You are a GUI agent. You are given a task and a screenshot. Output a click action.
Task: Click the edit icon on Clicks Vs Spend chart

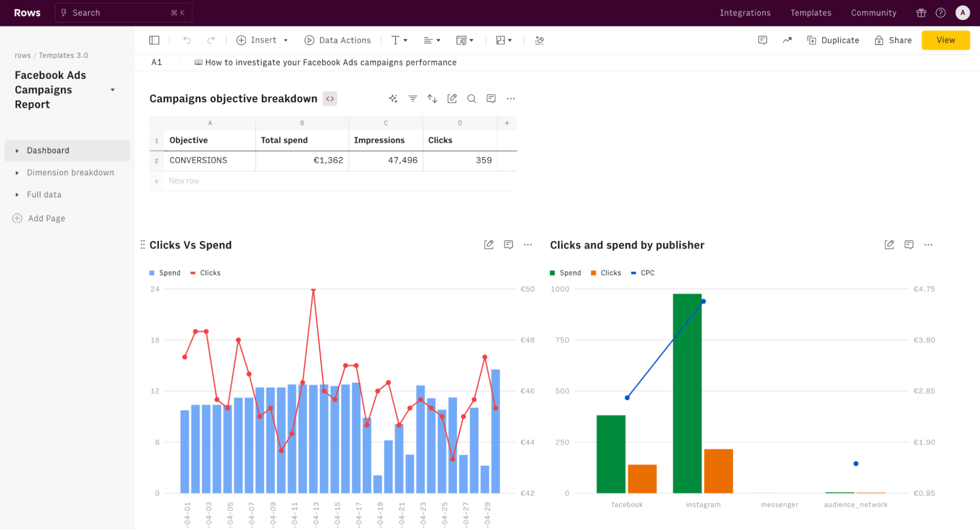(488, 244)
